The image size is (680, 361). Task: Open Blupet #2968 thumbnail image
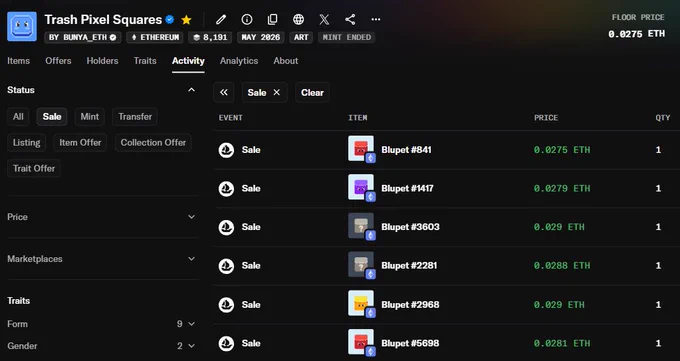[x=361, y=303]
